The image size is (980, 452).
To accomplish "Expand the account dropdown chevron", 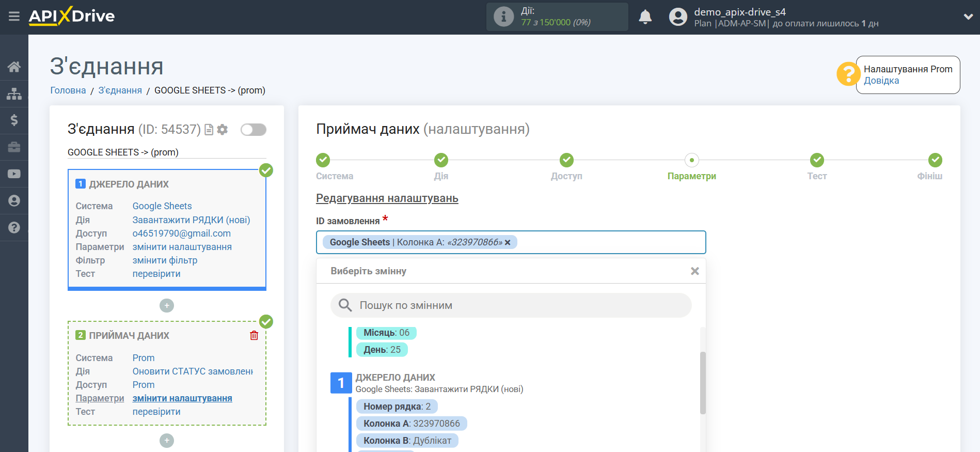I will 968,17.
